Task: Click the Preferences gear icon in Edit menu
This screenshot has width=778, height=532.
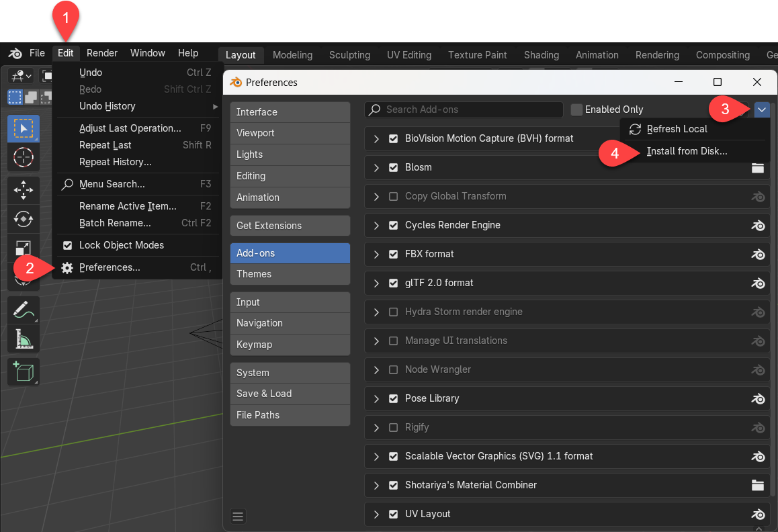Action: [x=67, y=268]
